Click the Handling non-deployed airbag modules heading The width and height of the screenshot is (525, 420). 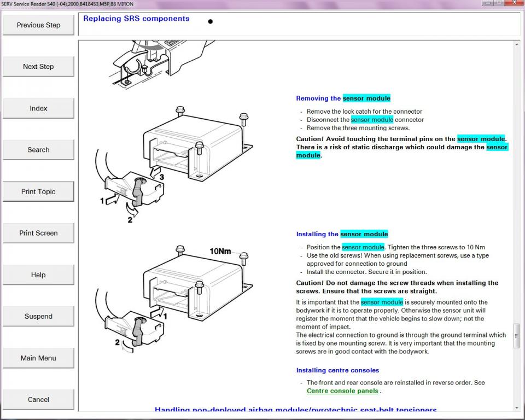pos(296,409)
